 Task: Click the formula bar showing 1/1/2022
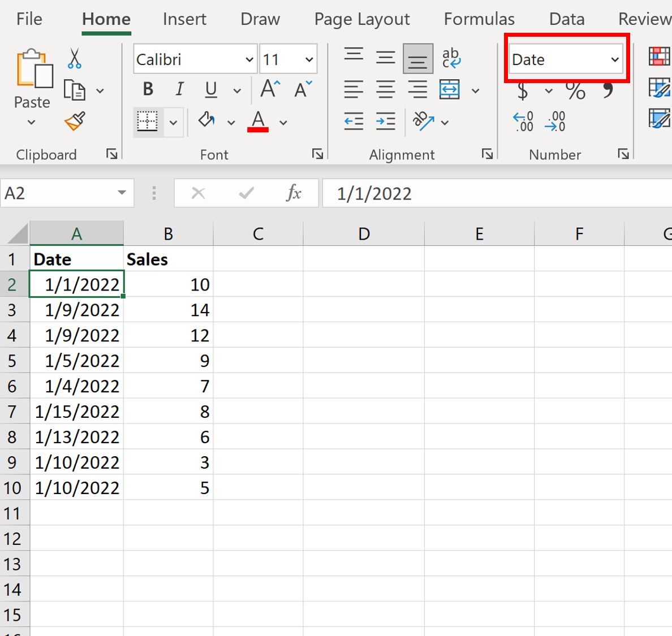tap(497, 193)
